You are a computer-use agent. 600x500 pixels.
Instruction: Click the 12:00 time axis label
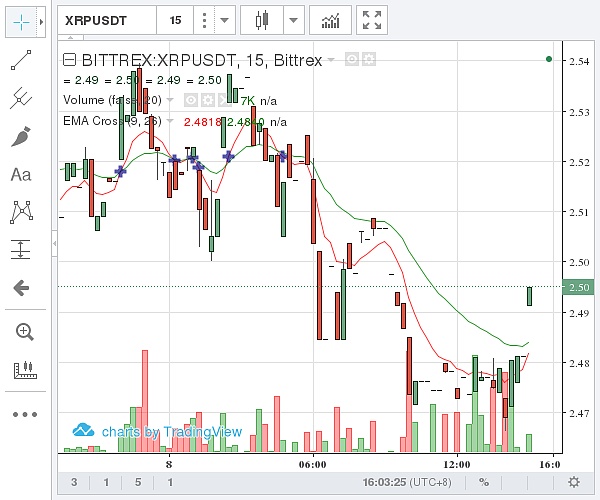point(457,465)
